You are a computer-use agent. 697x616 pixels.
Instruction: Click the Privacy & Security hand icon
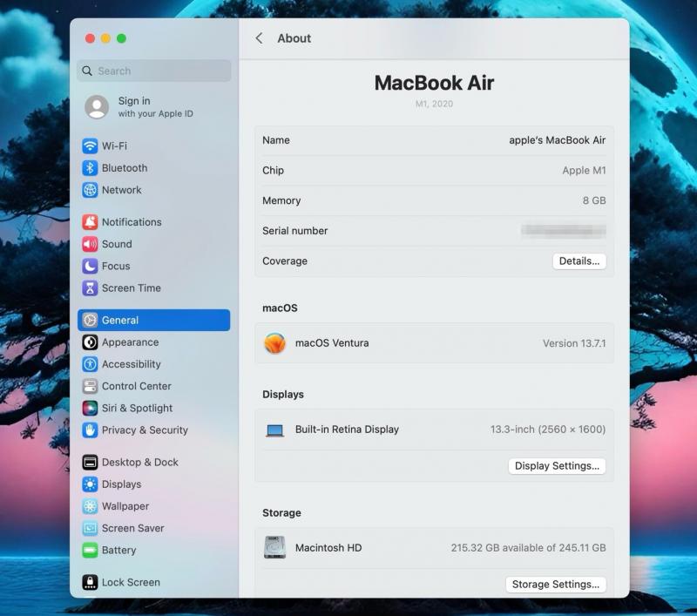pos(90,430)
